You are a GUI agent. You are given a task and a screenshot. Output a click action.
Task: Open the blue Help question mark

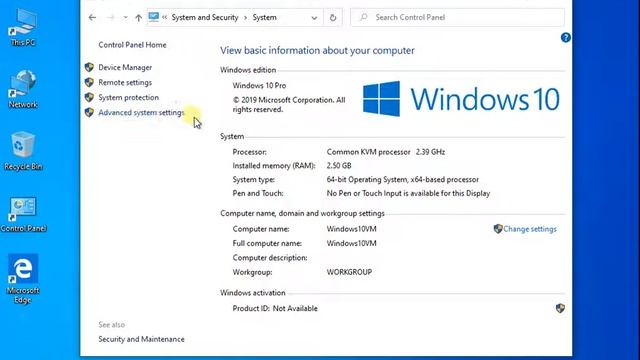565,38
